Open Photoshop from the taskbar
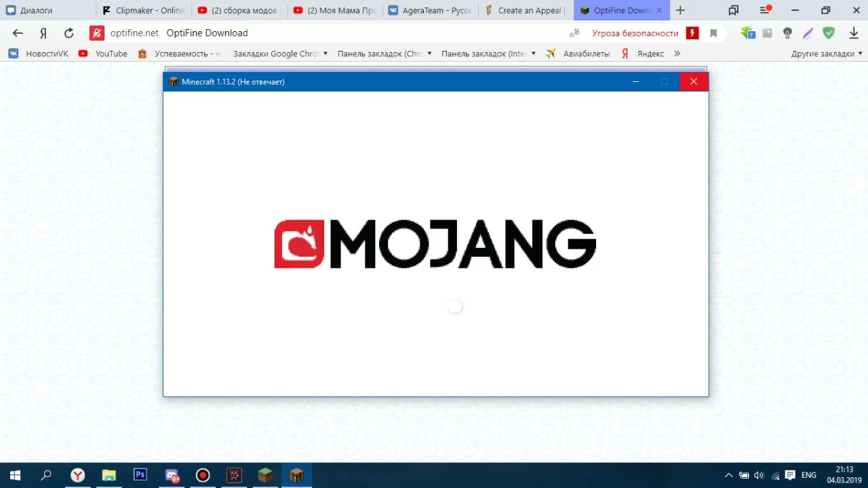 tap(140, 475)
